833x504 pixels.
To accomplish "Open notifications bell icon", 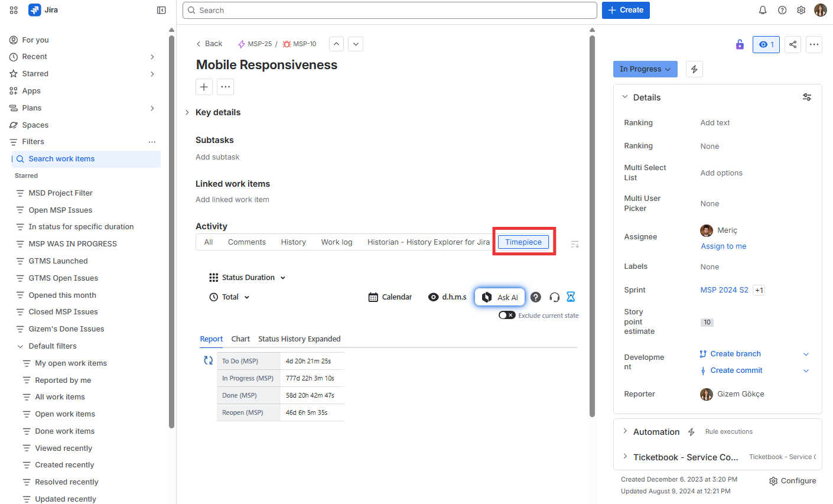I will (763, 10).
